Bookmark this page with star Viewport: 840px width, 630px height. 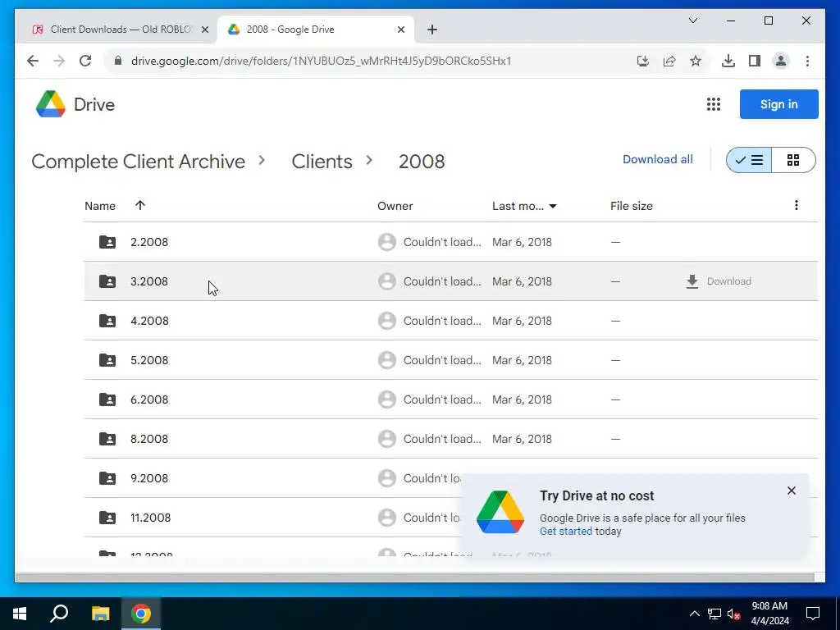pyautogui.click(x=696, y=61)
